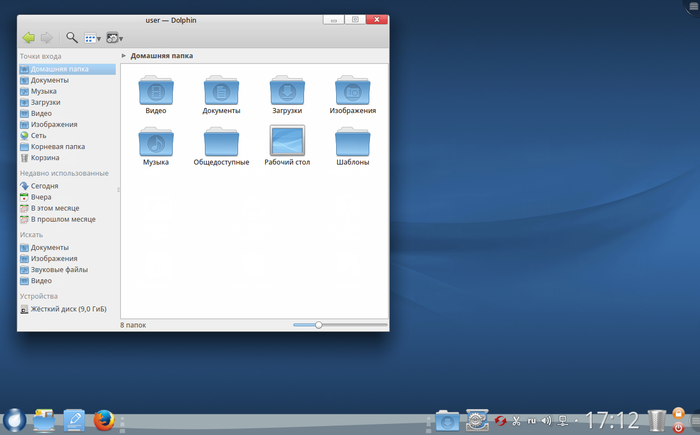700x435 pixels.
Task: Click Звуковые файлы under Искать section
Action: [x=58, y=270]
